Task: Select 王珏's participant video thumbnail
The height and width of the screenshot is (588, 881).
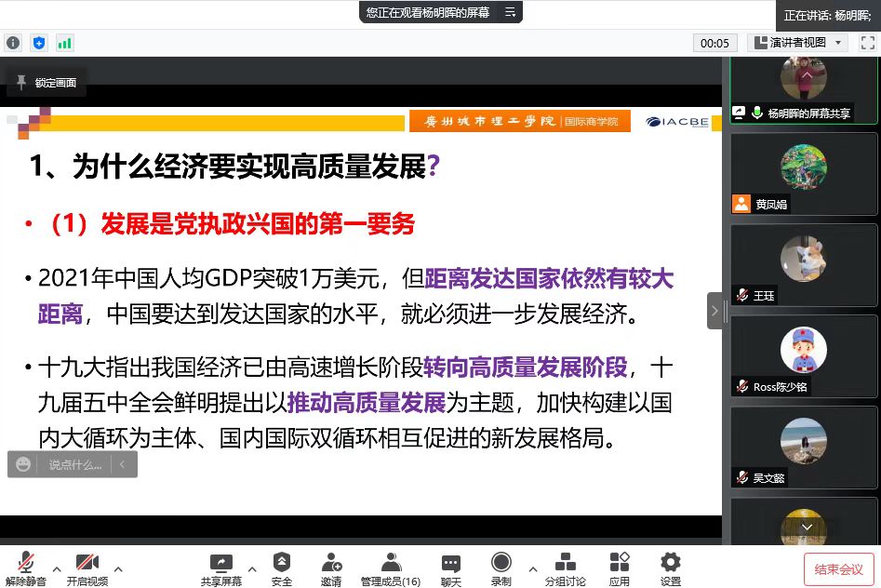Action: (x=803, y=266)
